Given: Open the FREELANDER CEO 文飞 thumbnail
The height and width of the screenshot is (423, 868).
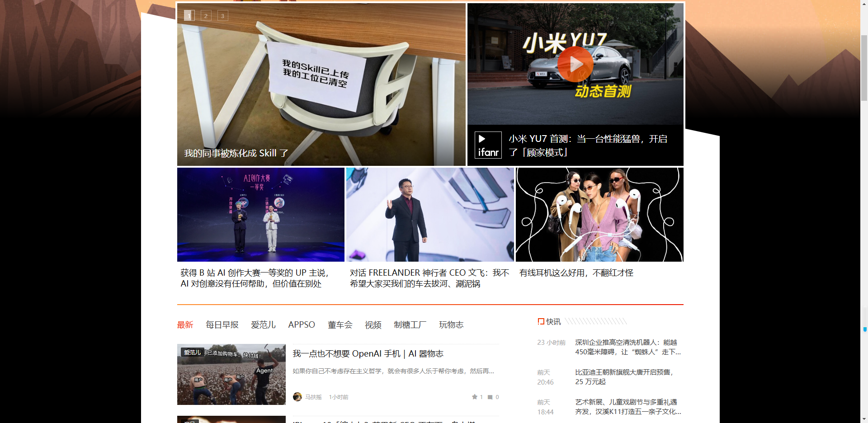Looking at the screenshot, I should coord(430,215).
